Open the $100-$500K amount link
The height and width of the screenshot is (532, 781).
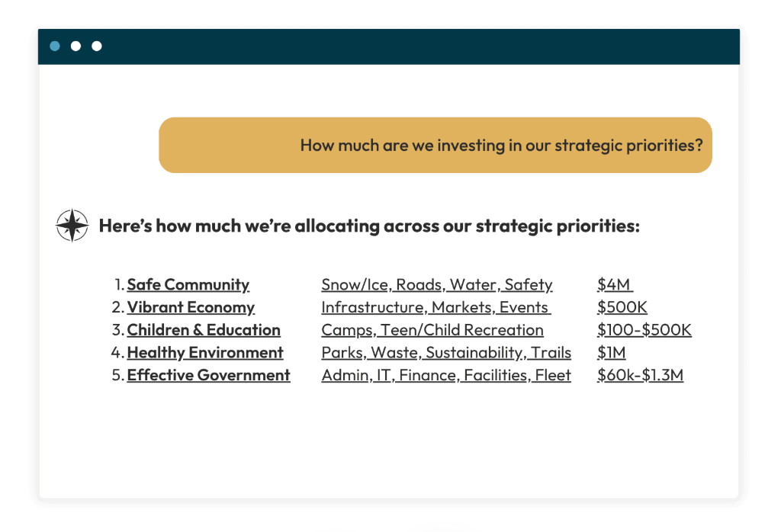tap(644, 330)
